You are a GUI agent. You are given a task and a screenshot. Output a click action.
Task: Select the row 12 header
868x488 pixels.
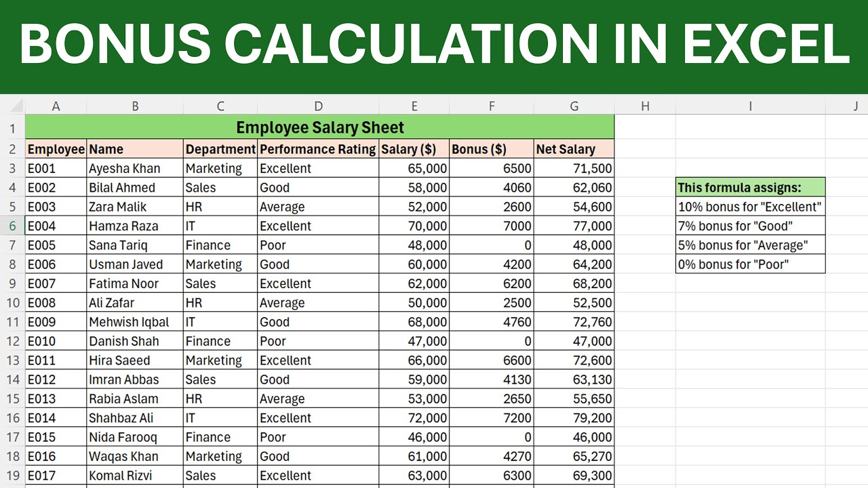12,341
